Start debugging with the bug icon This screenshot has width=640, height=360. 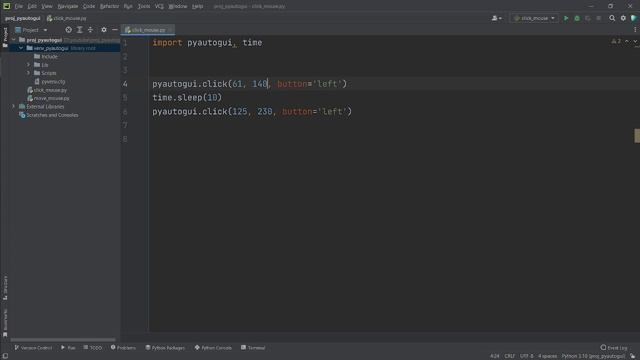(577, 18)
